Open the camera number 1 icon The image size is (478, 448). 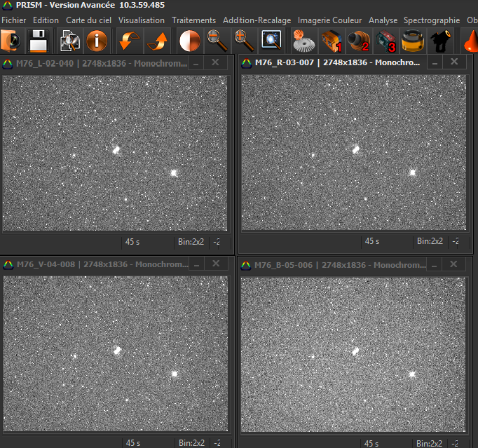[330, 41]
